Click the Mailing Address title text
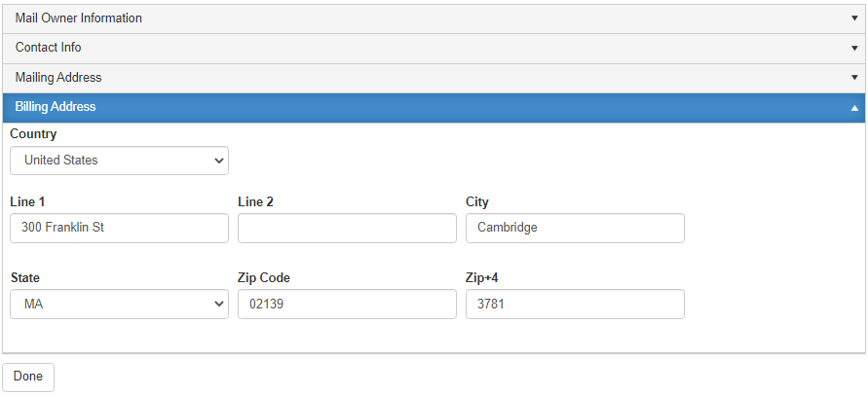 coord(58,78)
